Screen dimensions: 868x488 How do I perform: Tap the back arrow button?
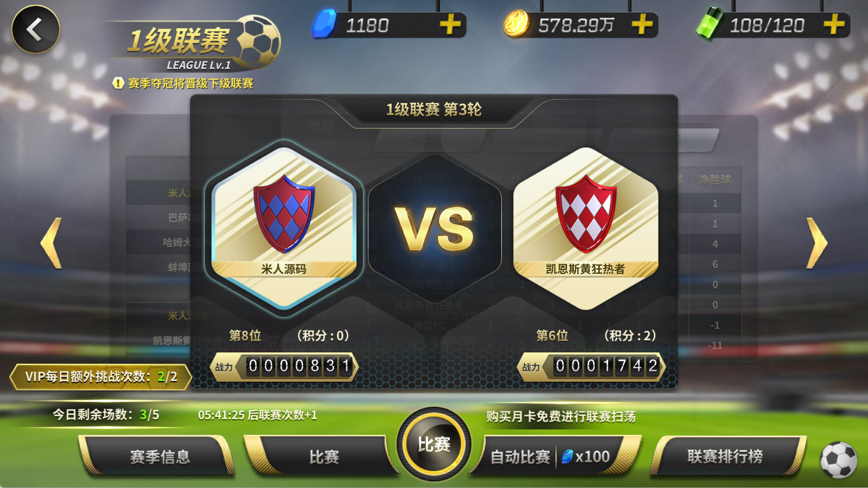pyautogui.click(x=36, y=29)
